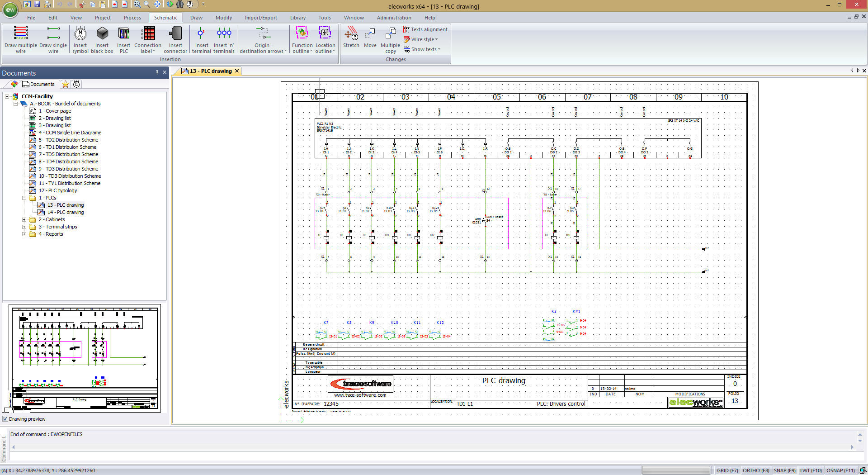Open the Administration ribbon tab
This screenshot has width=868, height=475.
point(394,18)
